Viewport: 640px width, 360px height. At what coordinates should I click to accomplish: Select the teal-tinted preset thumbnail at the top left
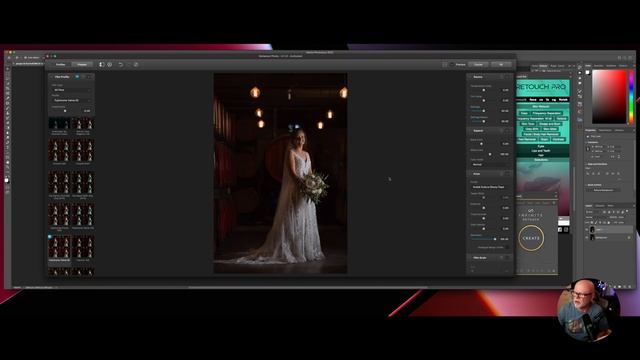[60, 124]
